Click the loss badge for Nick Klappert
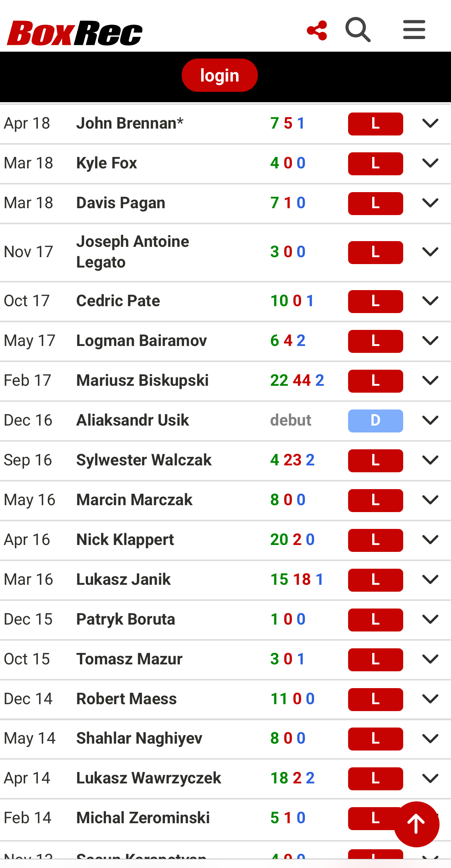 375,540
